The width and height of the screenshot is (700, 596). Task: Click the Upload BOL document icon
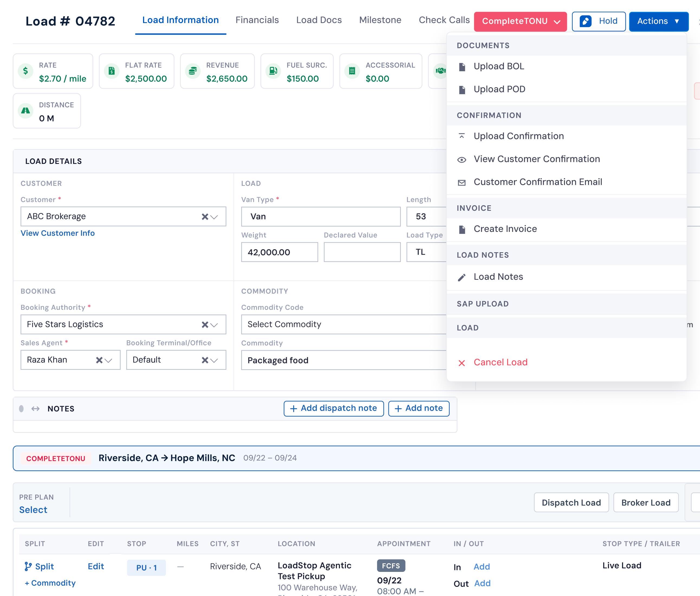[x=462, y=67]
